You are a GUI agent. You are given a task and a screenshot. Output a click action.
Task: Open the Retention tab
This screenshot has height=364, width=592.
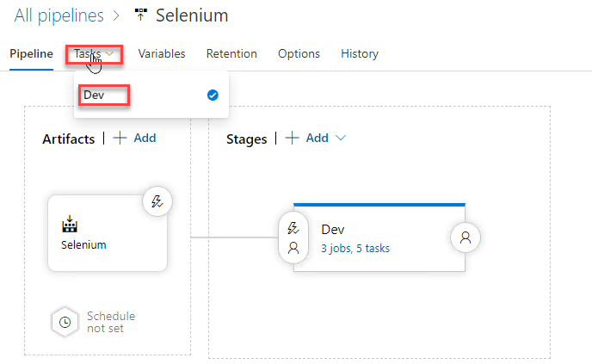231,53
